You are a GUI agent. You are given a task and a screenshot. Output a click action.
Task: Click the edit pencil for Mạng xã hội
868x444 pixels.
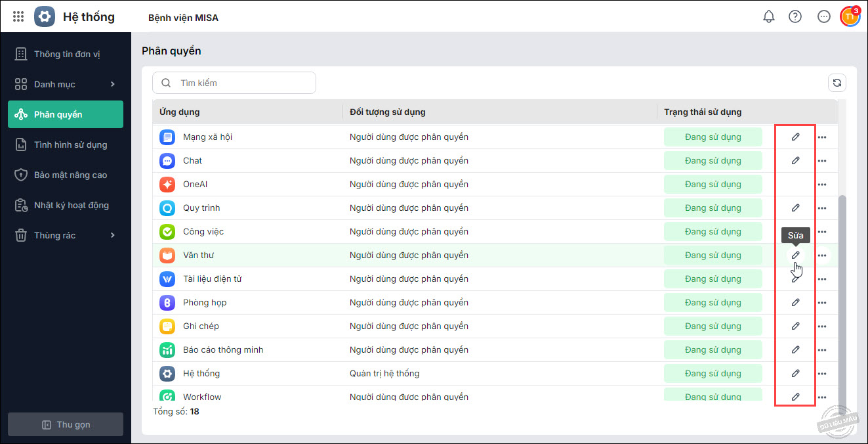(x=795, y=137)
